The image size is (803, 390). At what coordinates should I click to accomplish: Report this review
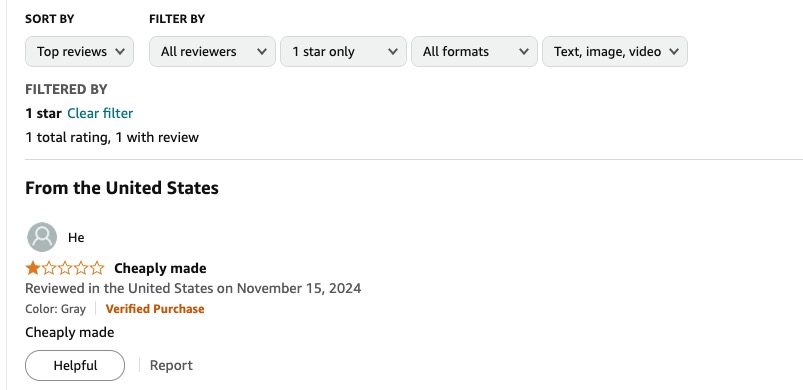point(171,365)
